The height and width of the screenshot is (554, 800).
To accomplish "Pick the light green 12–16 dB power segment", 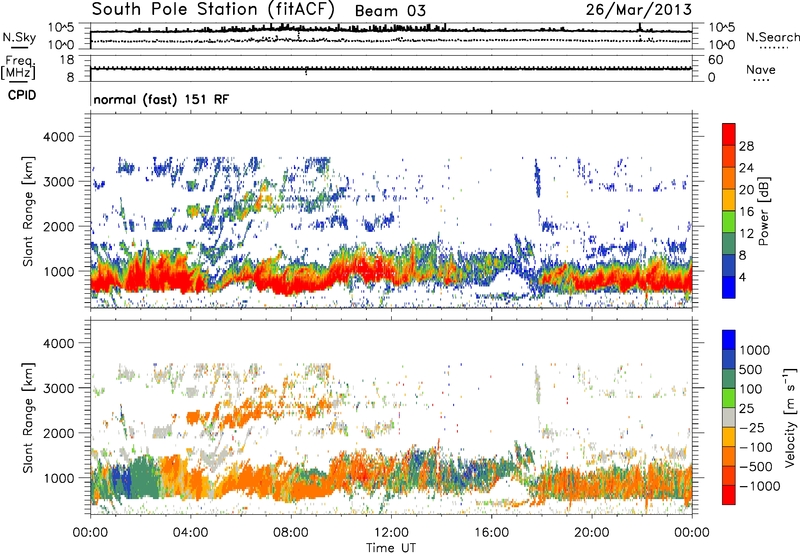I will 729,221.
